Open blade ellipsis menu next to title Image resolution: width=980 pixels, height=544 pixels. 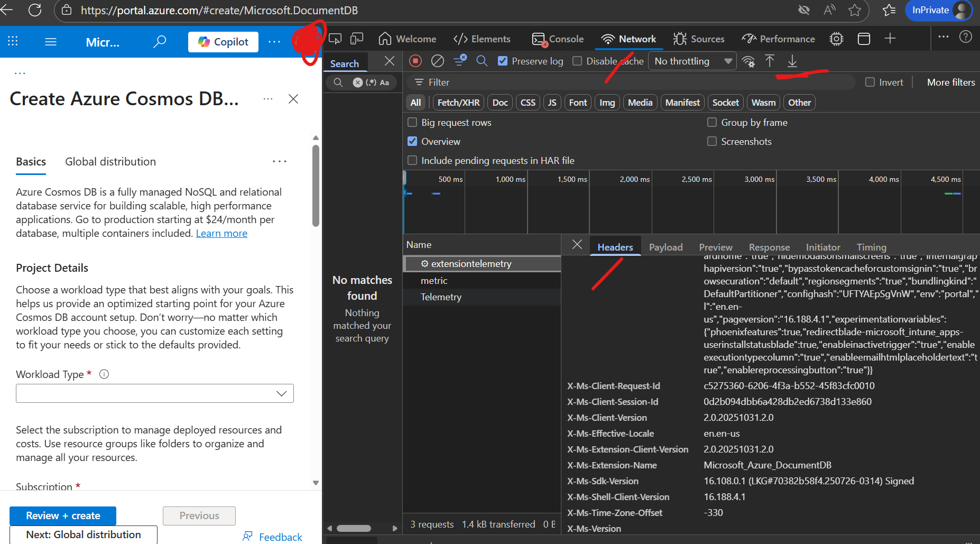268,99
